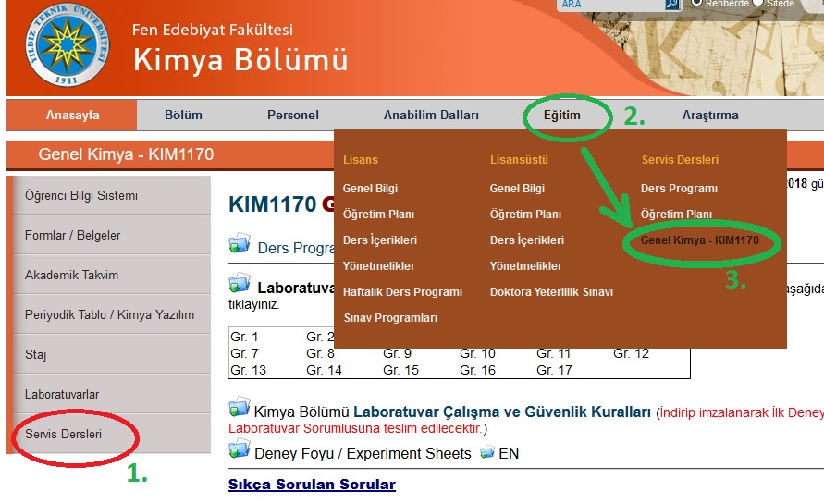Open the Personel dropdown menu
The height and width of the screenshot is (504, 824).
[x=293, y=116]
